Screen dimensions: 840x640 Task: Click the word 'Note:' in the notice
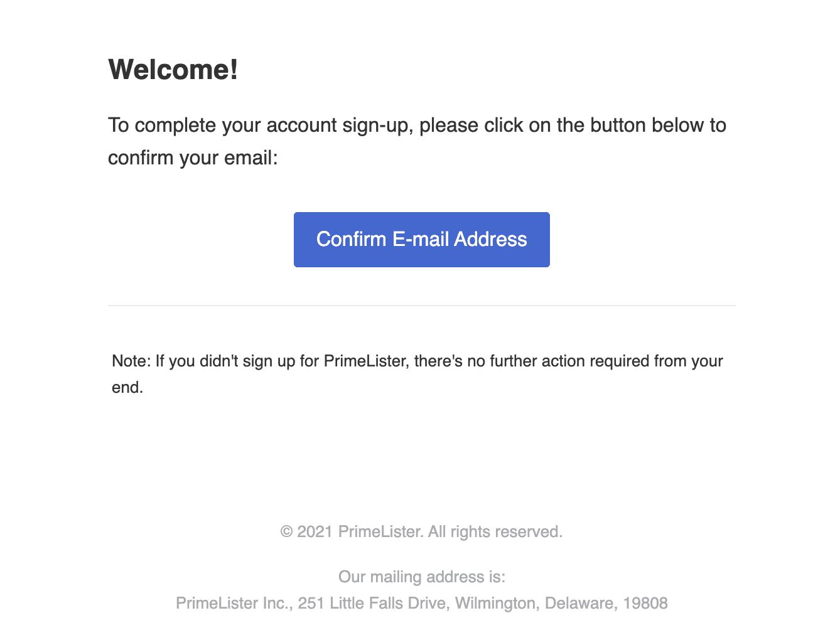131,361
